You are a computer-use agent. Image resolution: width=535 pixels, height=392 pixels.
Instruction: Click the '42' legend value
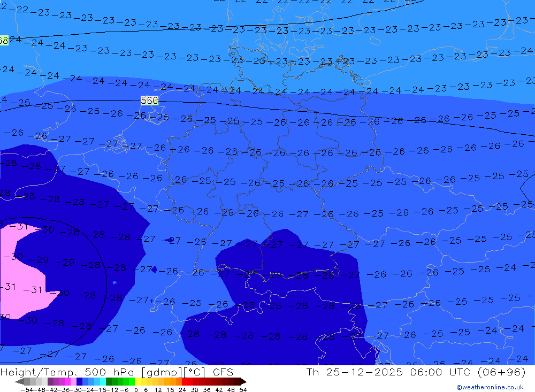point(219,390)
